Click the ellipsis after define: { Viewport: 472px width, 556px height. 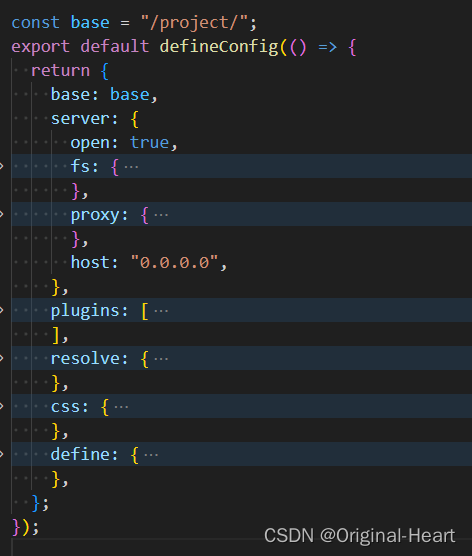[151, 455]
